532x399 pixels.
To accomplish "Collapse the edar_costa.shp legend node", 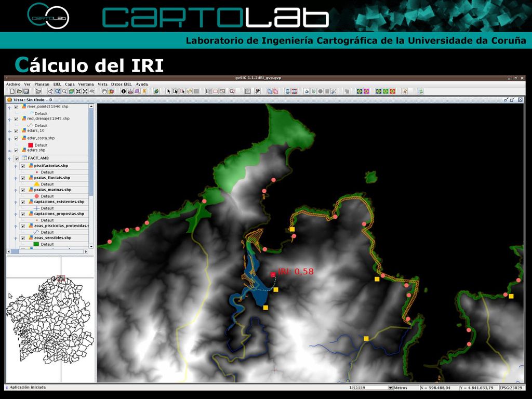I will click(x=9, y=139).
